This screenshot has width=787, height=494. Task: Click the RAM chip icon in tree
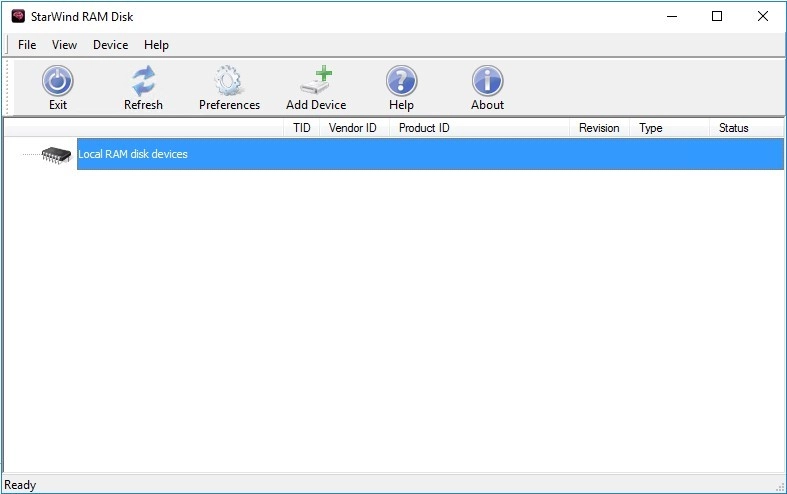coord(56,154)
